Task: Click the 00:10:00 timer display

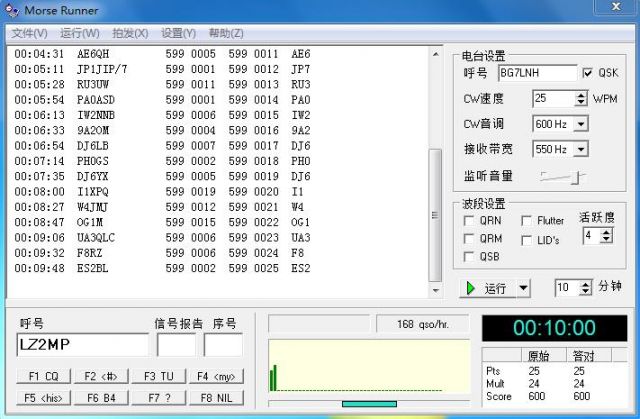Action: (554, 328)
